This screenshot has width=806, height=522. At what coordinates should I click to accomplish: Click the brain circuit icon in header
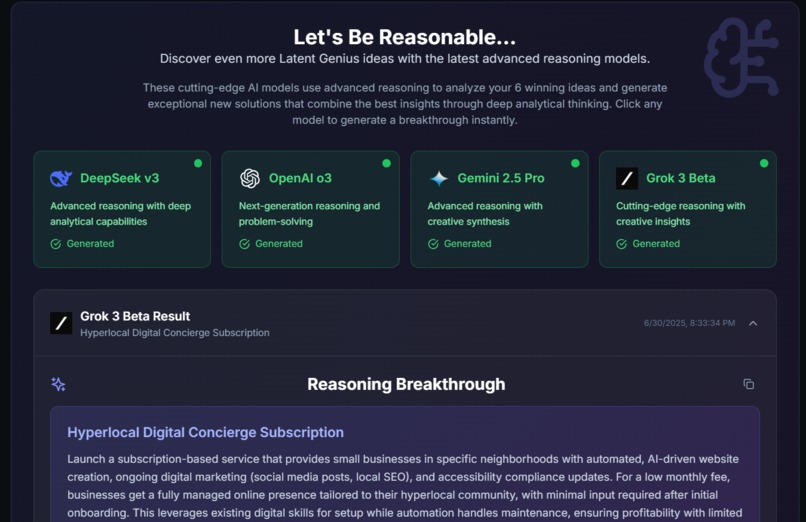tap(741, 58)
